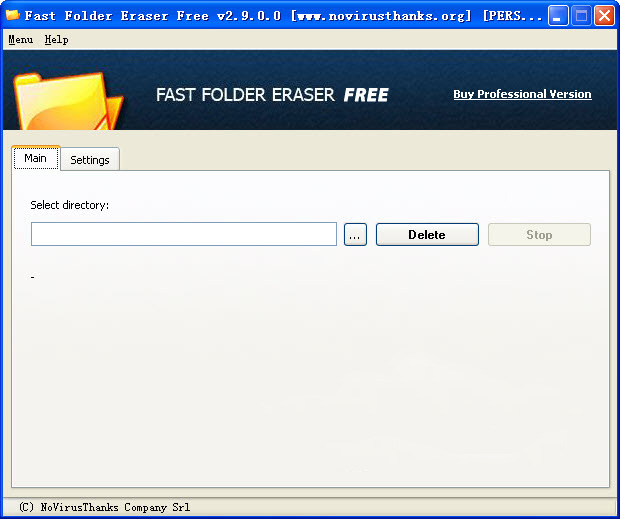Viewport: 620px width, 519px height.
Task: Switch to the Settings tab
Action: (x=90, y=160)
